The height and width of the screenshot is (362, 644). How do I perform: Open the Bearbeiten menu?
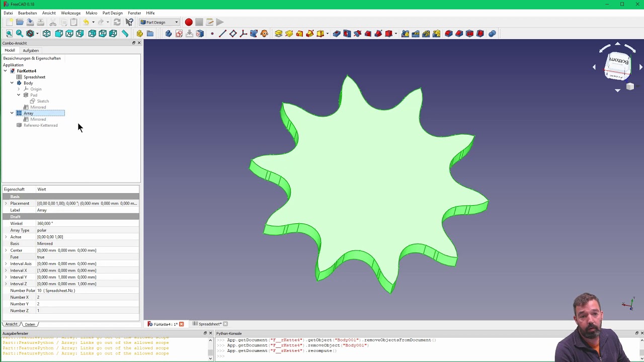click(27, 13)
